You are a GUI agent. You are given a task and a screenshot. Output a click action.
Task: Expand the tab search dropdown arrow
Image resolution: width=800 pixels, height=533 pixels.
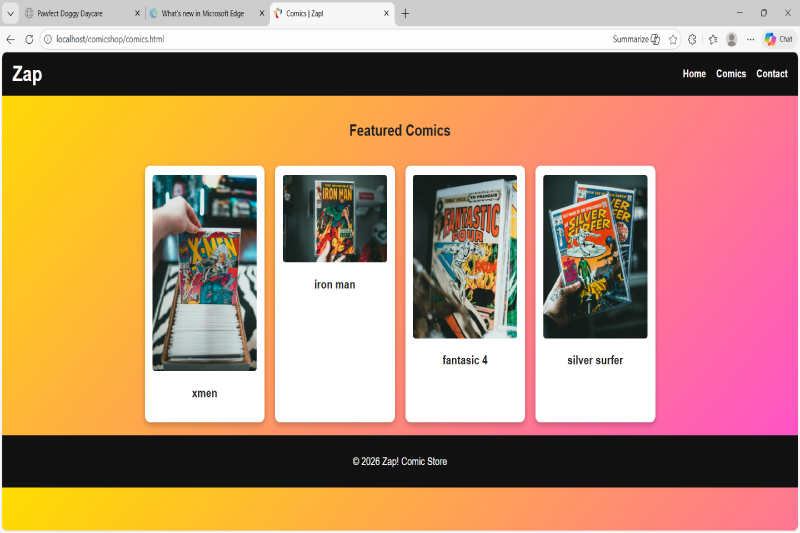coord(10,14)
